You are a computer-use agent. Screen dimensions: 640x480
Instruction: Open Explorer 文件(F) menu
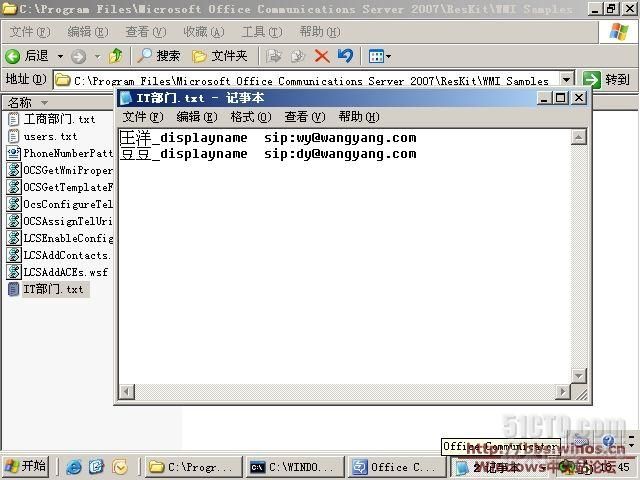pyautogui.click(x=30, y=32)
